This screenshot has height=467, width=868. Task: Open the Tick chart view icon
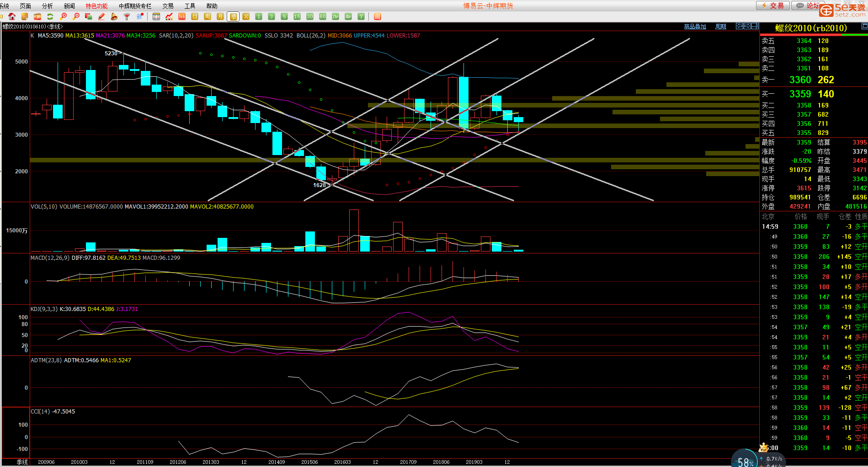point(182,16)
